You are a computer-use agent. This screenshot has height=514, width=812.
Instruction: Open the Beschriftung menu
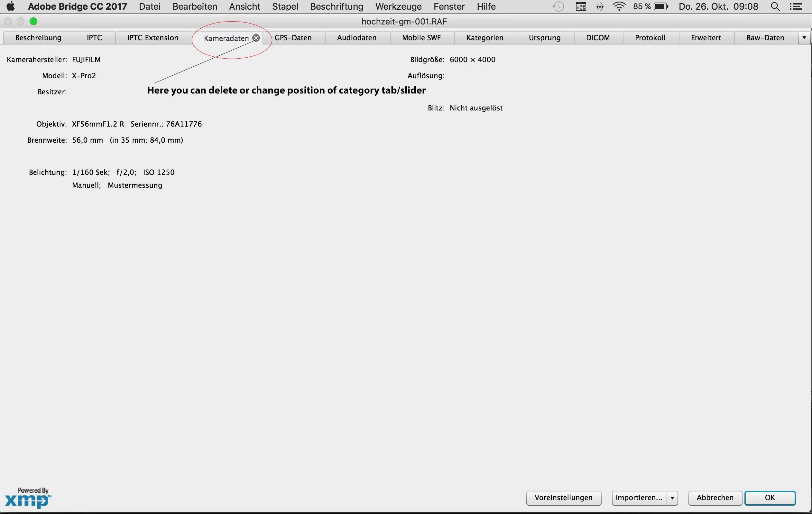click(337, 7)
